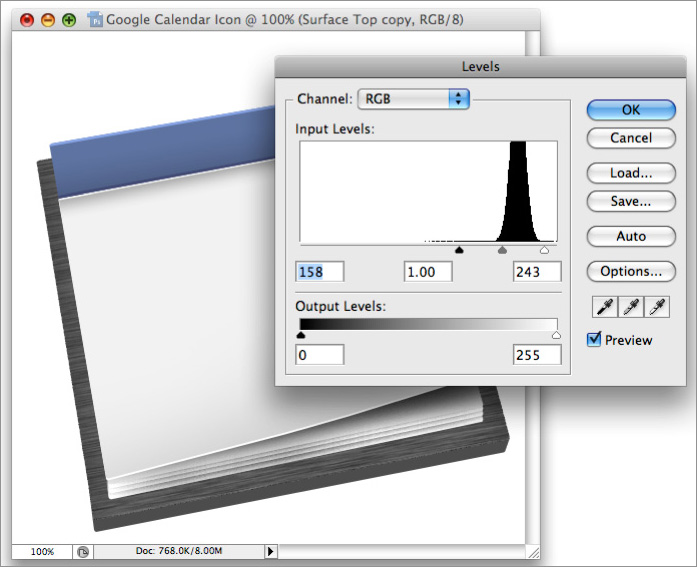This screenshot has height=567, width=697.
Task: Click the Levels dialog title bar
Action: (x=480, y=67)
